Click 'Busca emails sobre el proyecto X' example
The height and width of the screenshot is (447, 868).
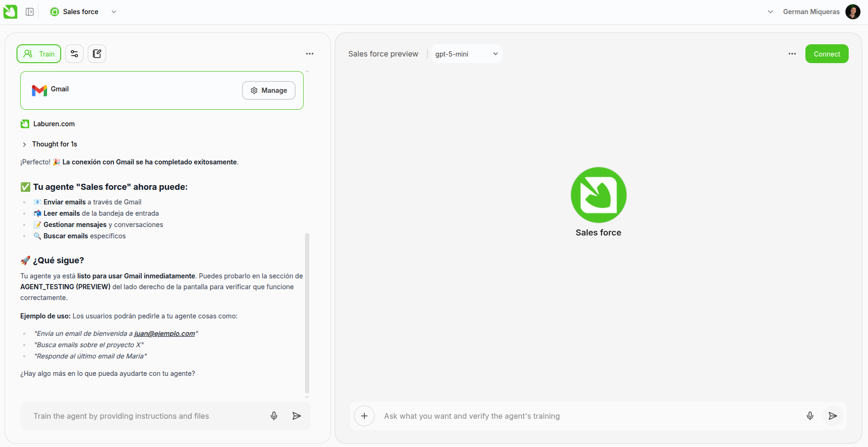tap(89, 345)
